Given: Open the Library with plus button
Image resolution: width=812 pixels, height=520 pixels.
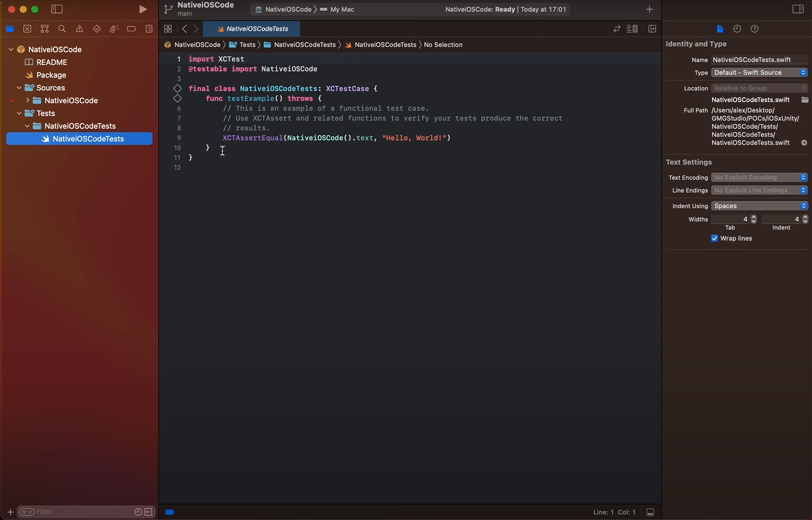Looking at the screenshot, I should (x=650, y=9).
